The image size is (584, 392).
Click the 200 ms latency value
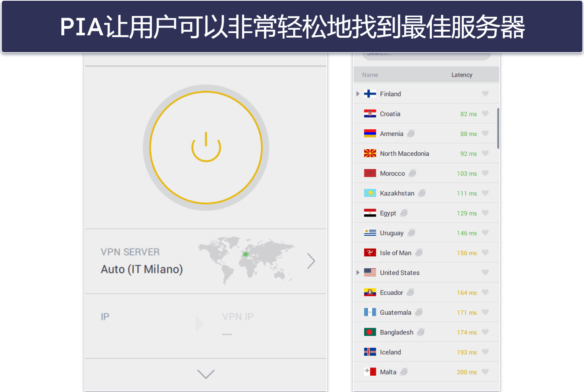click(x=467, y=372)
